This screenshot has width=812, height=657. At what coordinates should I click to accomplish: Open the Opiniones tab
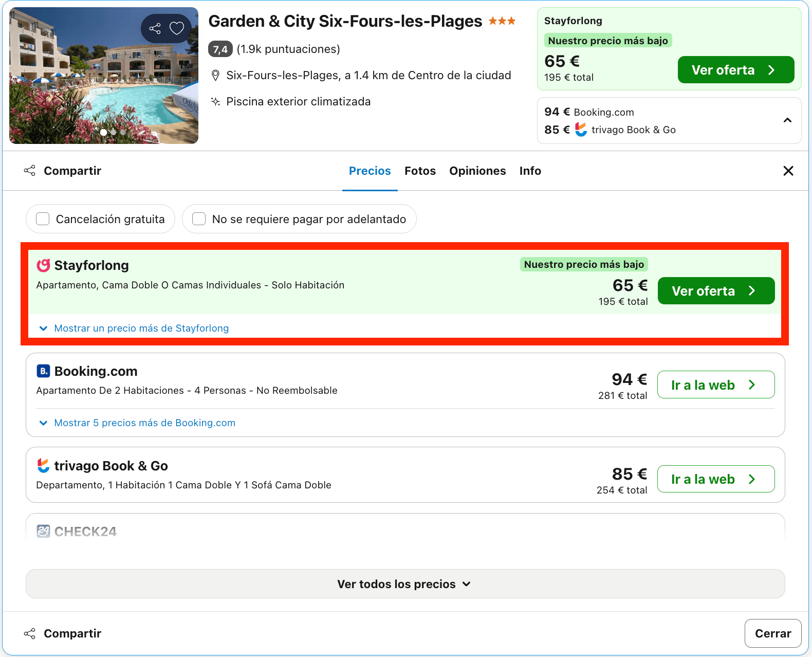tap(477, 171)
